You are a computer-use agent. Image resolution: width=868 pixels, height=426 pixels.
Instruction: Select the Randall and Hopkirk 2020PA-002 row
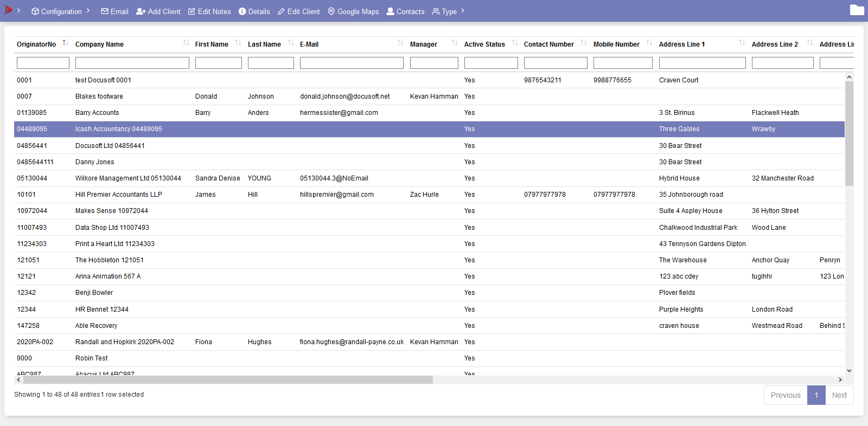pyautogui.click(x=429, y=342)
